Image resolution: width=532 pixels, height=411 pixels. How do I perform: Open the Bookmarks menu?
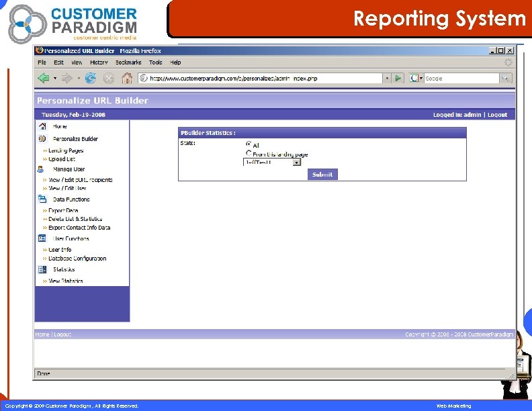128,62
